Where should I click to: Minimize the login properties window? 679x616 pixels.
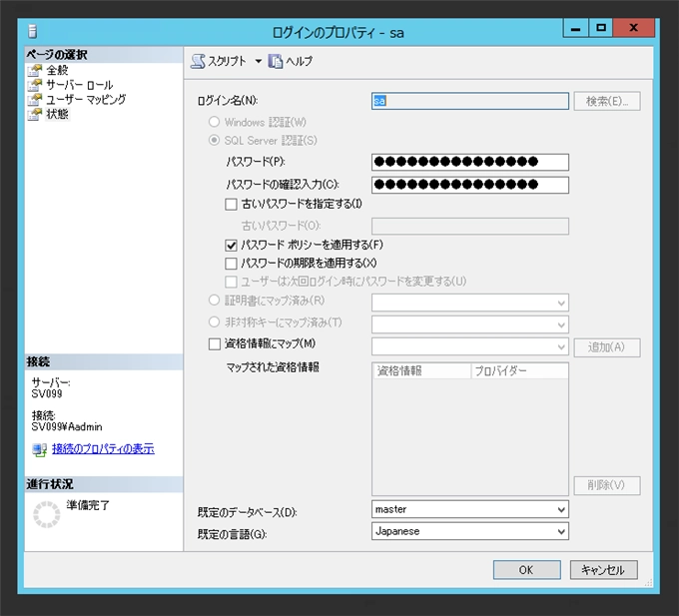(x=575, y=28)
